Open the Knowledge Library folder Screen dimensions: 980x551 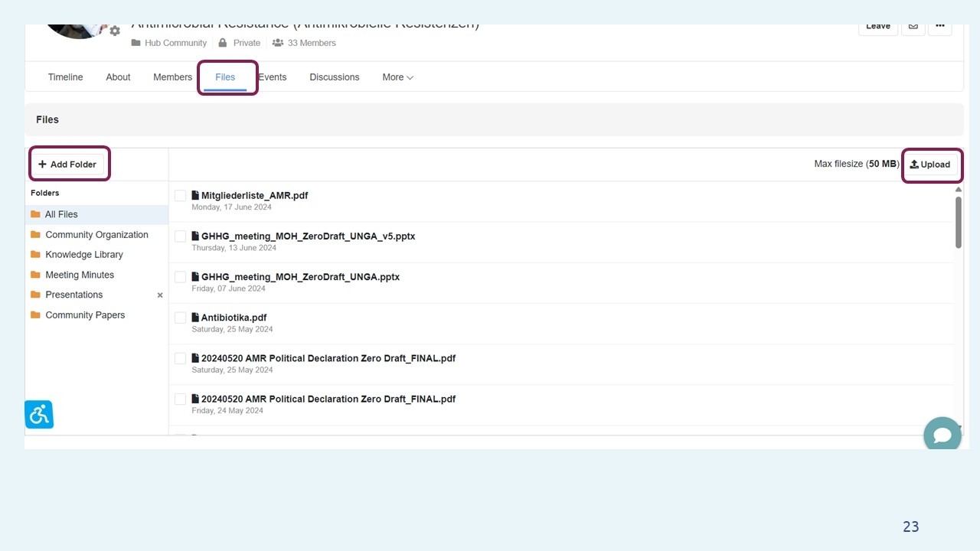point(83,255)
